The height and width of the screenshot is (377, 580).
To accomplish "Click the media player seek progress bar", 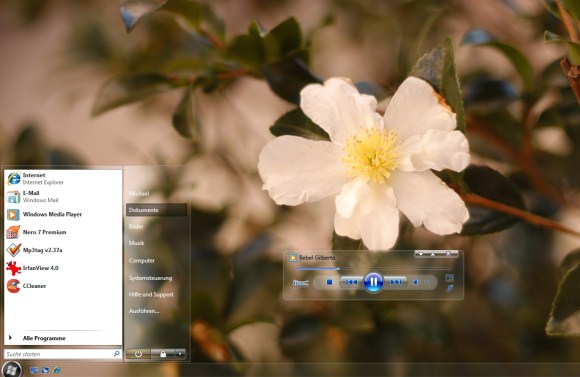I will click(x=374, y=269).
